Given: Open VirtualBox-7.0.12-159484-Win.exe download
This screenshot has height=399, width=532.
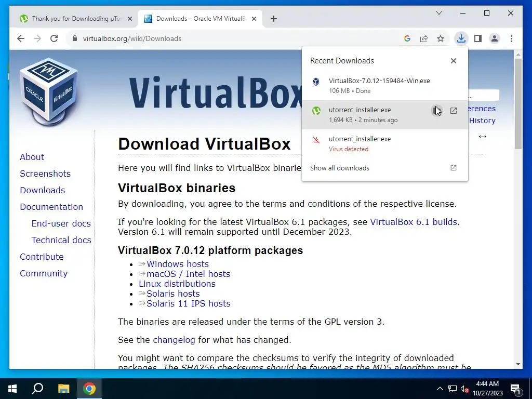Looking at the screenshot, I should coord(385,86).
